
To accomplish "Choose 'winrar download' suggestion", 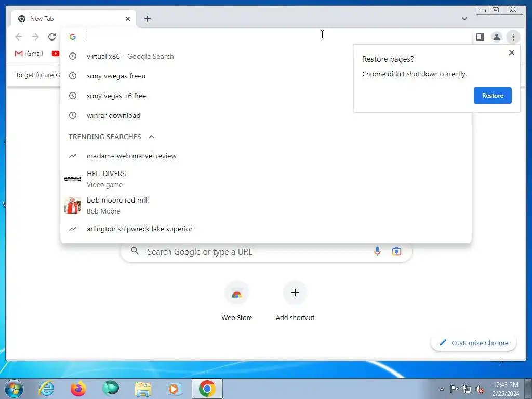I will point(266,115).
